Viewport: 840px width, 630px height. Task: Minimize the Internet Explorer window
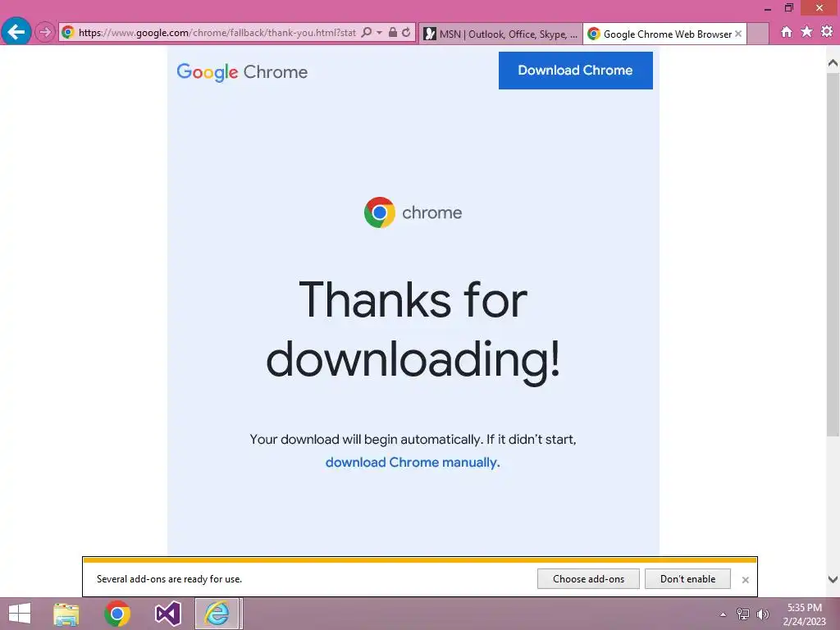[768, 8]
